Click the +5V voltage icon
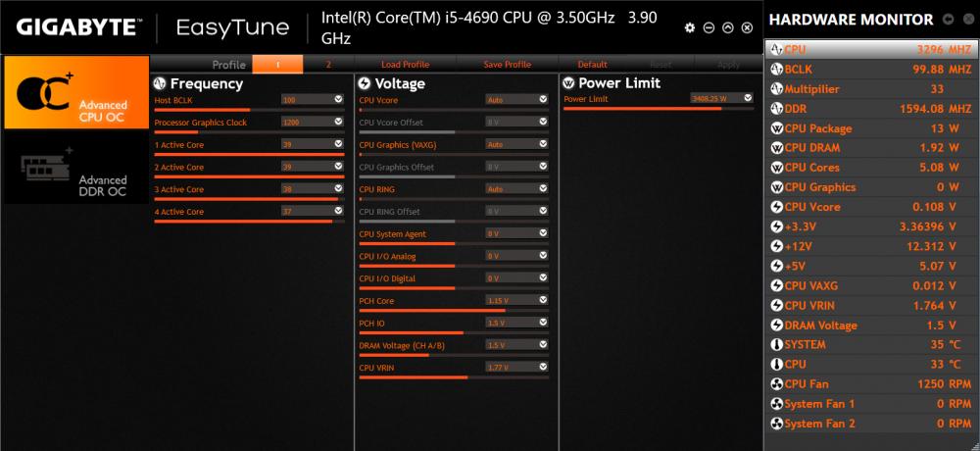This screenshot has height=451, width=980. [777, 266]
